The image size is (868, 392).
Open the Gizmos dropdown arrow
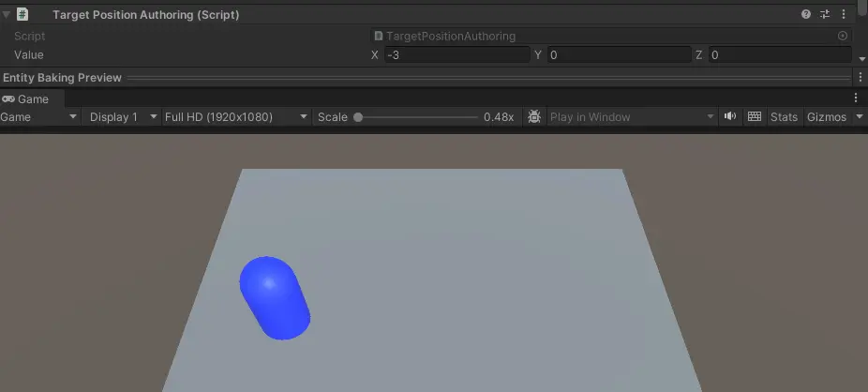coord(860,117)
